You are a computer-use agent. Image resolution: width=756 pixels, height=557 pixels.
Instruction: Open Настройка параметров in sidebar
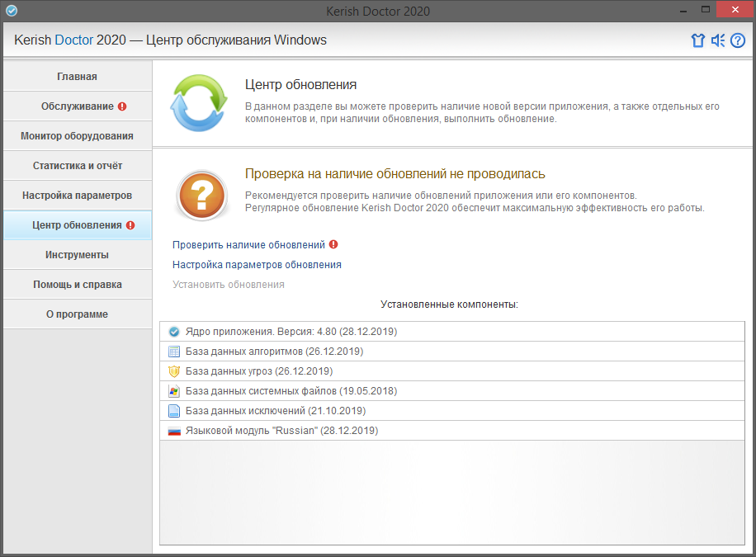(x=78, y=196)
